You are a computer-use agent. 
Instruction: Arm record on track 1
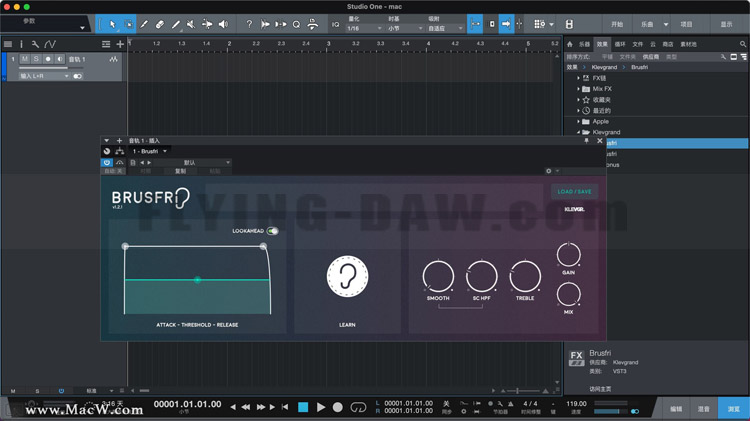[48, 59]
